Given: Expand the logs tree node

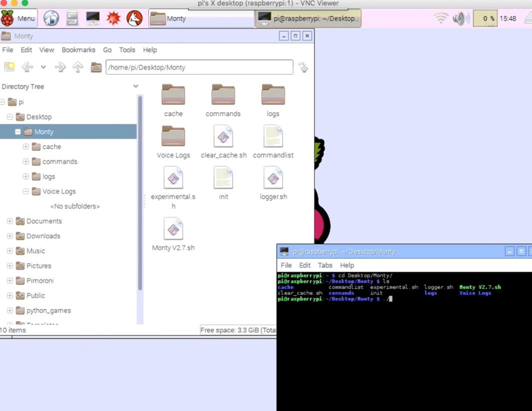Looking at the screenshot, I should pyautogui.click(x=26, y=176).
